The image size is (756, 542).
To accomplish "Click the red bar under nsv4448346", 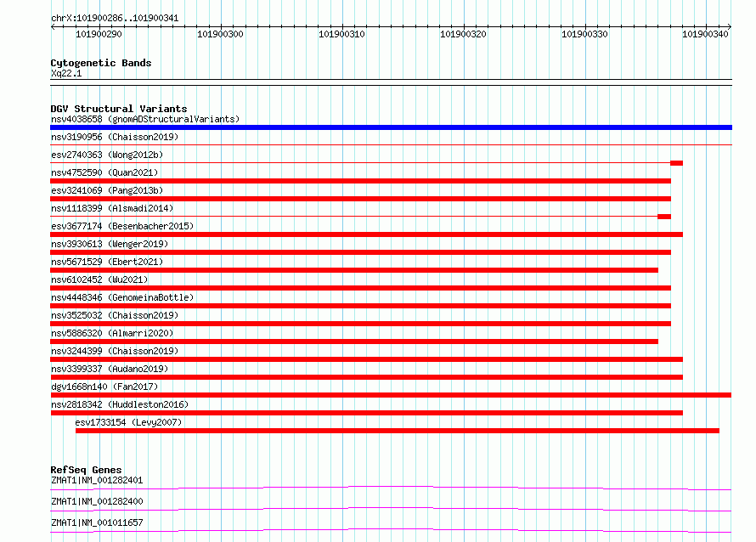I will tap(361, 306).
